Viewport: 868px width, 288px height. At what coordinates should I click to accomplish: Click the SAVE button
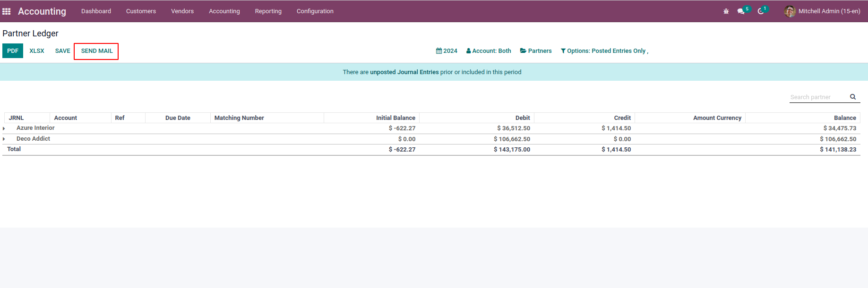62,51
